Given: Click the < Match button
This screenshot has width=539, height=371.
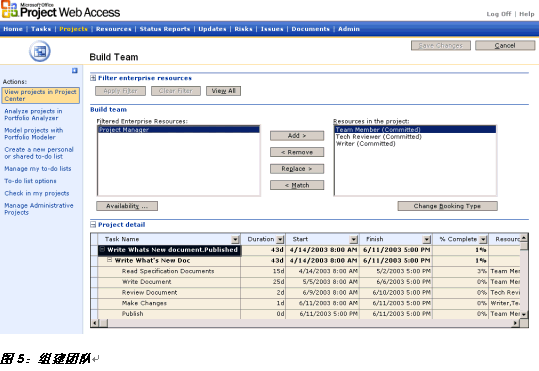Looking at the screenshot, I should coord(297,185).
